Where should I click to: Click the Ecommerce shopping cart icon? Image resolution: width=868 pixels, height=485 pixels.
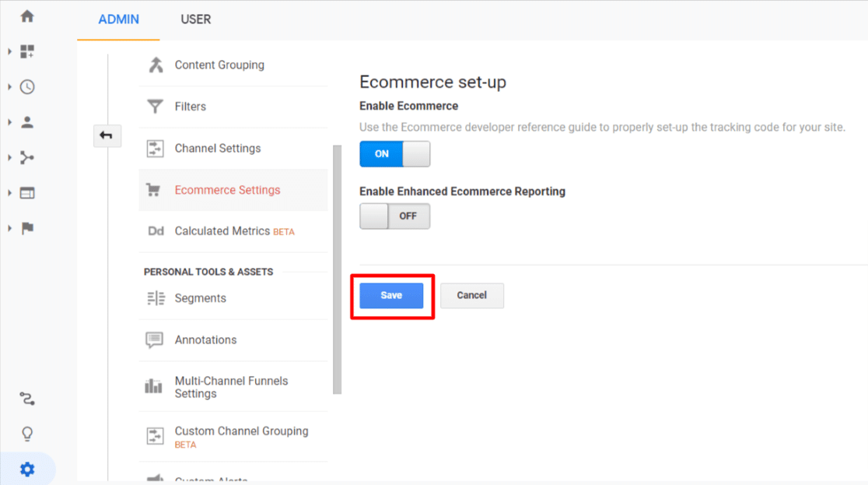[153, 190]
